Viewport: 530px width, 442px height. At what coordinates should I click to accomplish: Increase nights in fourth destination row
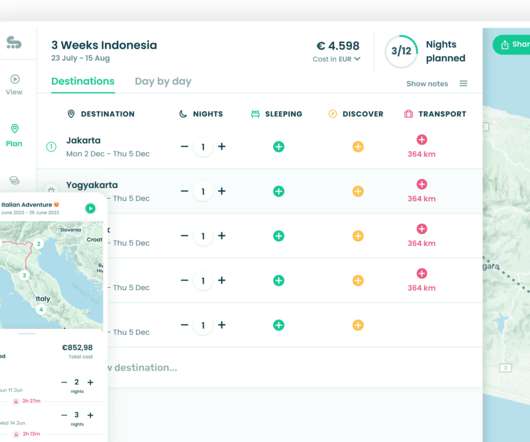[x=222, y=280]
